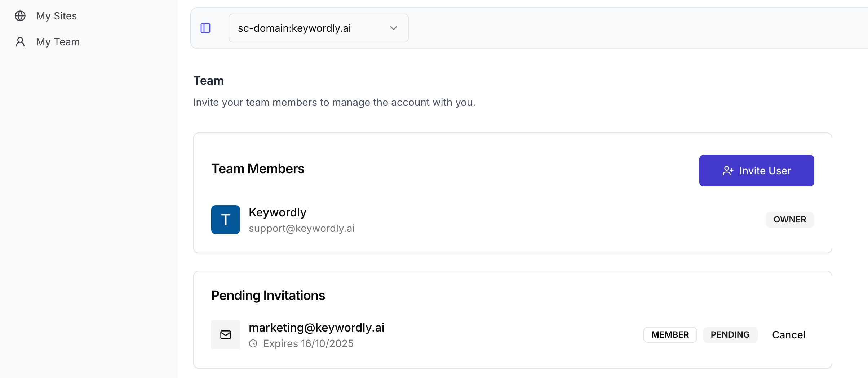Open the sc-domain:keywordly.ai site selector

coord(318,28)
